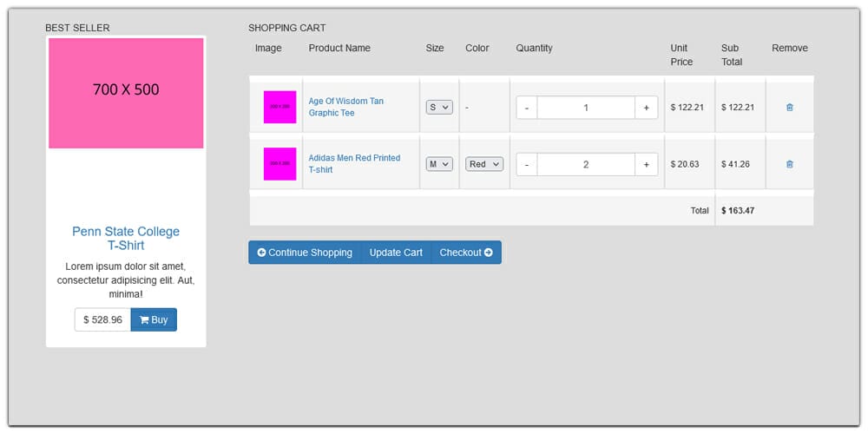Open the Color dropdown showing Red
This screenshot has width=868, height=434.
pos(484,164)
